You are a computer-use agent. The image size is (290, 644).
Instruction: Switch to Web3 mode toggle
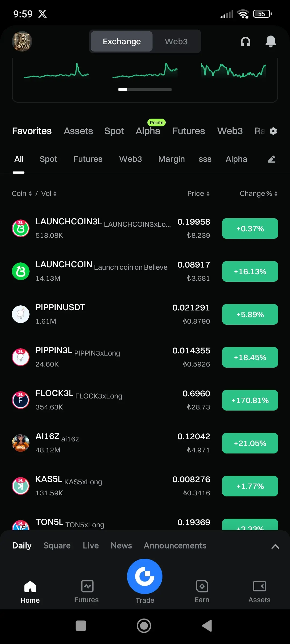coord(176,41)
